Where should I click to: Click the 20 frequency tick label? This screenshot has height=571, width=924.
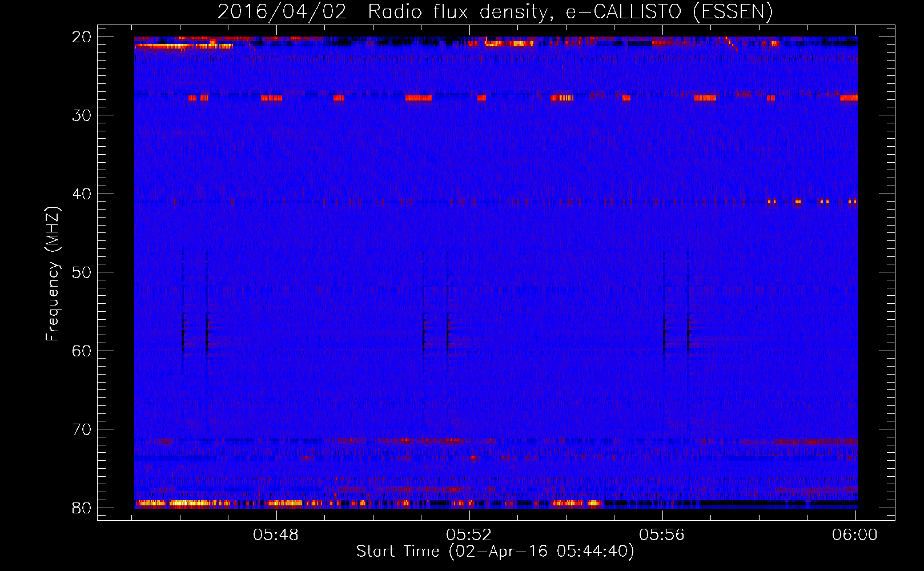click(82, 37)
